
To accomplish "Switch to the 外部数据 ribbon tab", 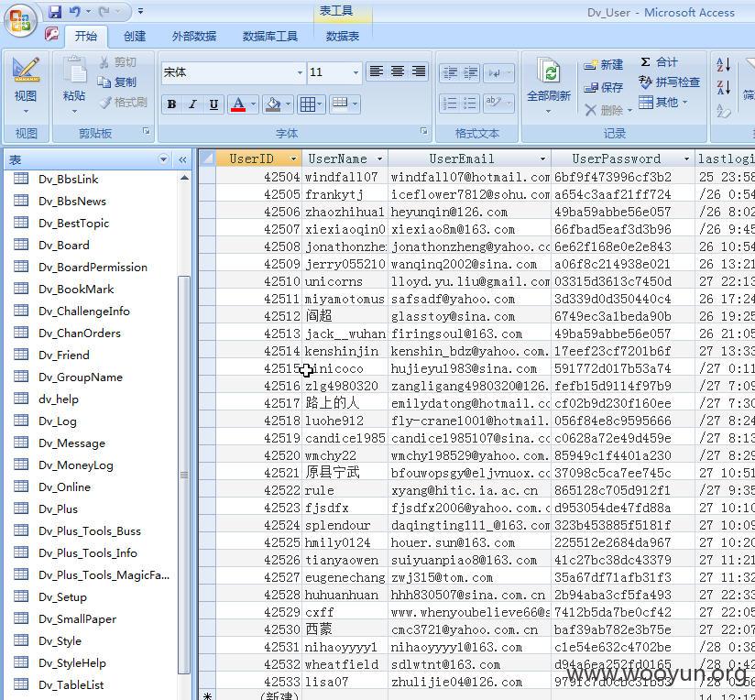I will click(194, 36).
